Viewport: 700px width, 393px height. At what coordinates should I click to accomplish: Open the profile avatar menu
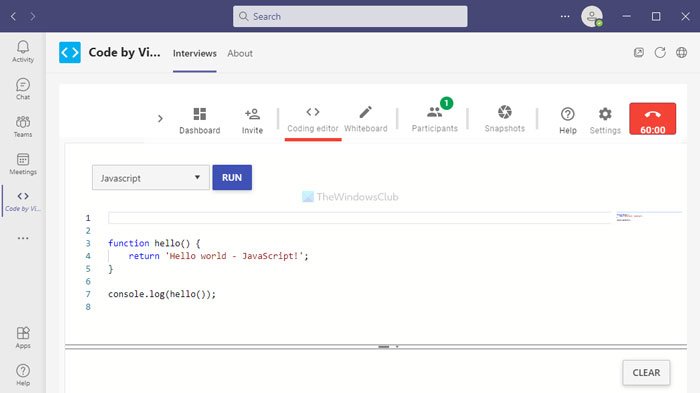pos(592,17)
